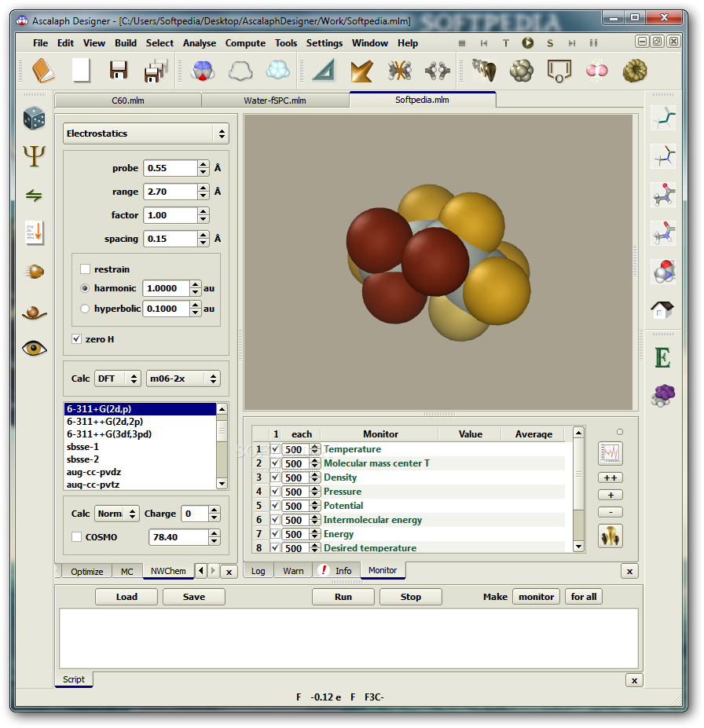
Task: Click the monitor table vertical scrollbar
Action: point(578,490)
